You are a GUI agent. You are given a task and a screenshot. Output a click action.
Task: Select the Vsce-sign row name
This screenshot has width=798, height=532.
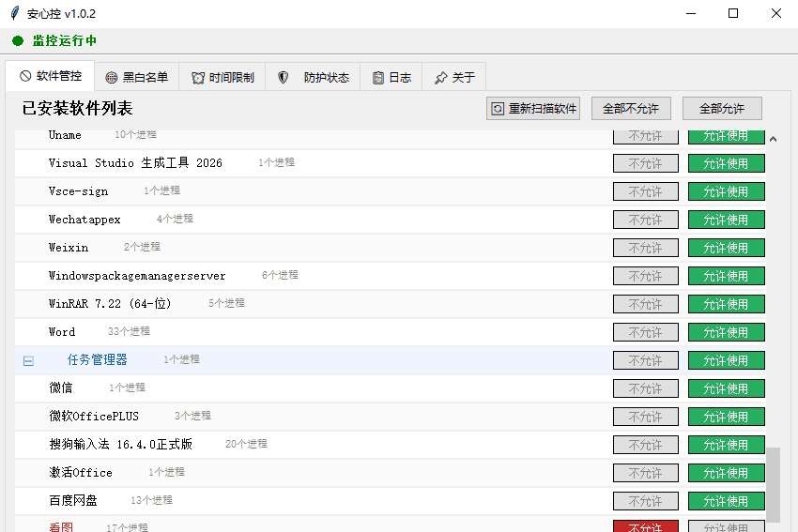[x=78, y=191]
